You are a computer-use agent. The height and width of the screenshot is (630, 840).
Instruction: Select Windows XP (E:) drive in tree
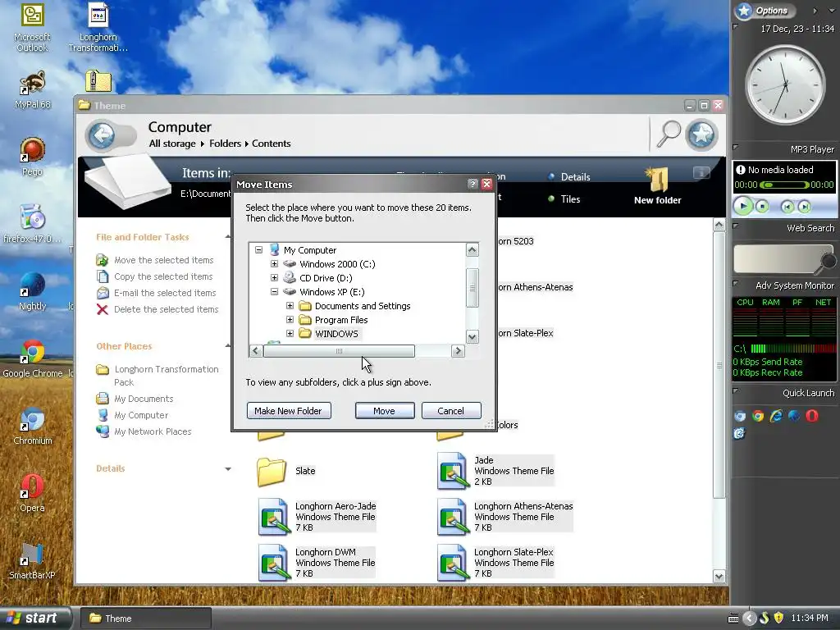(331, 292)
